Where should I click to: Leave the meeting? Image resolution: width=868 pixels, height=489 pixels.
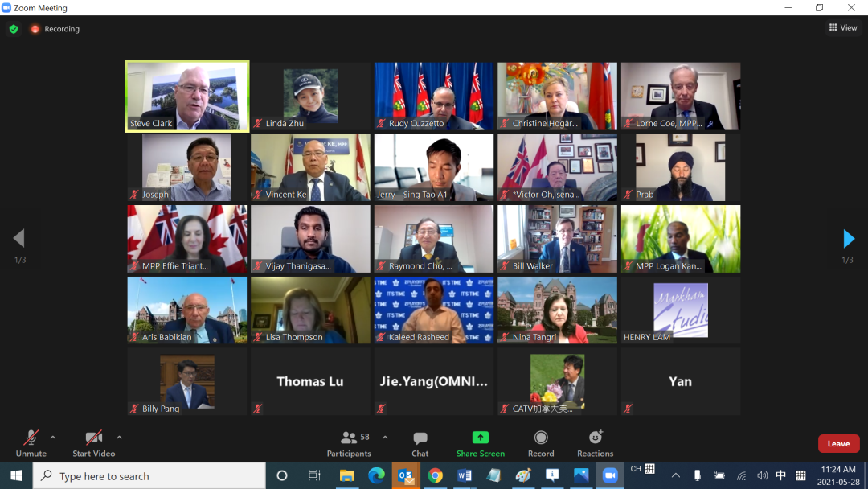point(838,443)
